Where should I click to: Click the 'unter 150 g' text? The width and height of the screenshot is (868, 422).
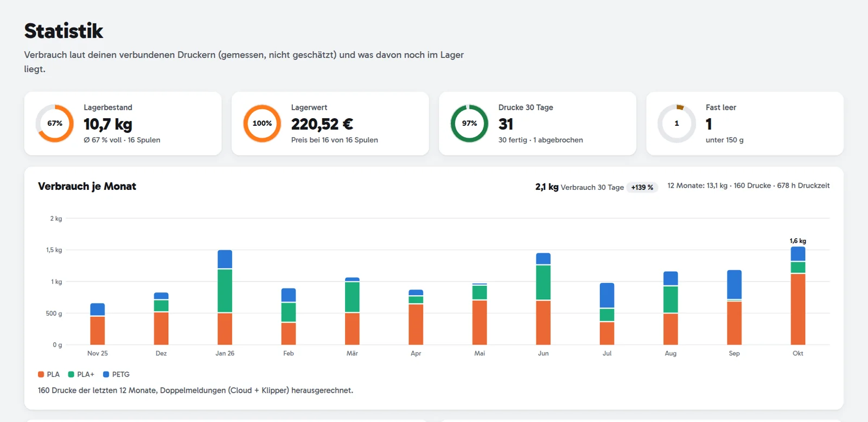click(x=725, y=140)
